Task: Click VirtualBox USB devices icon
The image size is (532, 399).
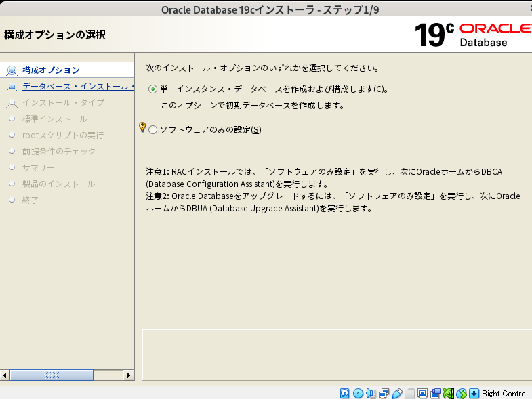Action: (x=396, y=393)
